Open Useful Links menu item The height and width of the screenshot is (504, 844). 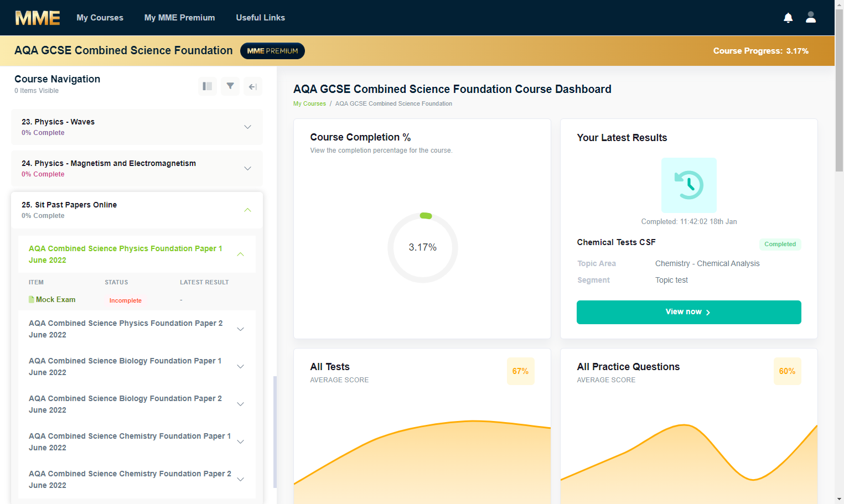tap(260, 18)
